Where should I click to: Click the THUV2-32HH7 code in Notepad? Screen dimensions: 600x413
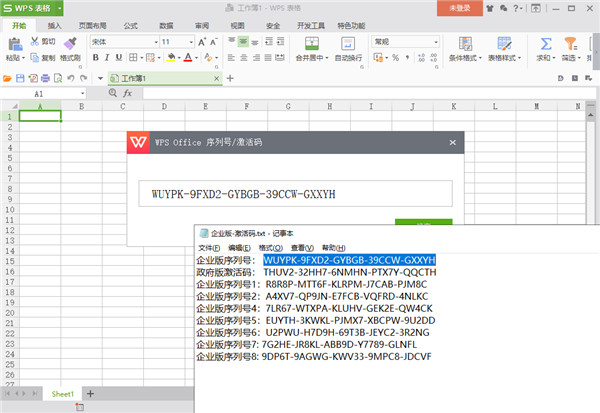click(x=350, y=272)
